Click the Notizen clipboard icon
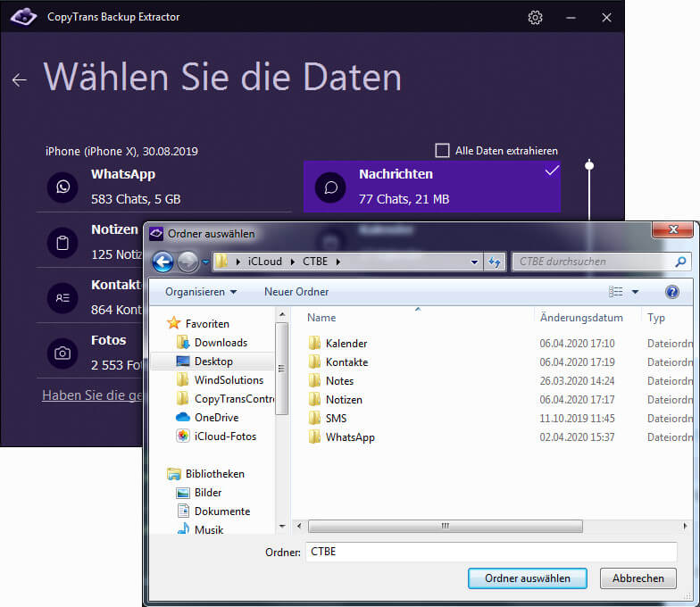The image size is (700, 607). point(62,243)
